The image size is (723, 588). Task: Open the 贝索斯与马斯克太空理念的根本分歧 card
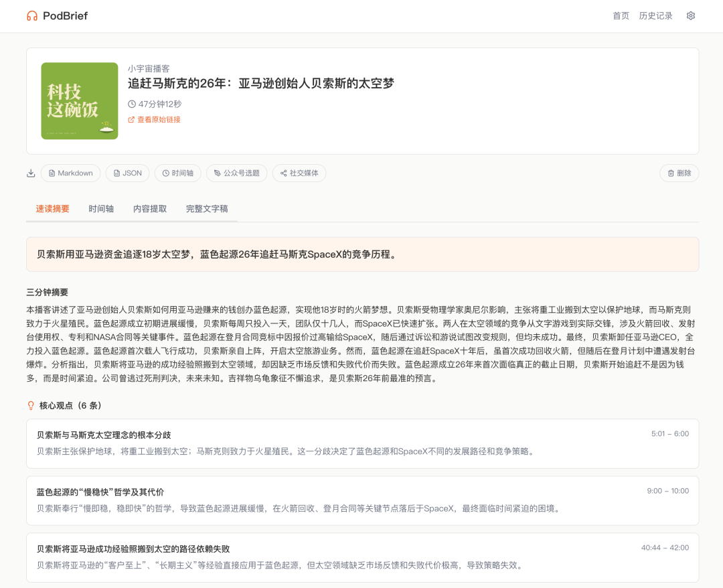coord(362,443)
